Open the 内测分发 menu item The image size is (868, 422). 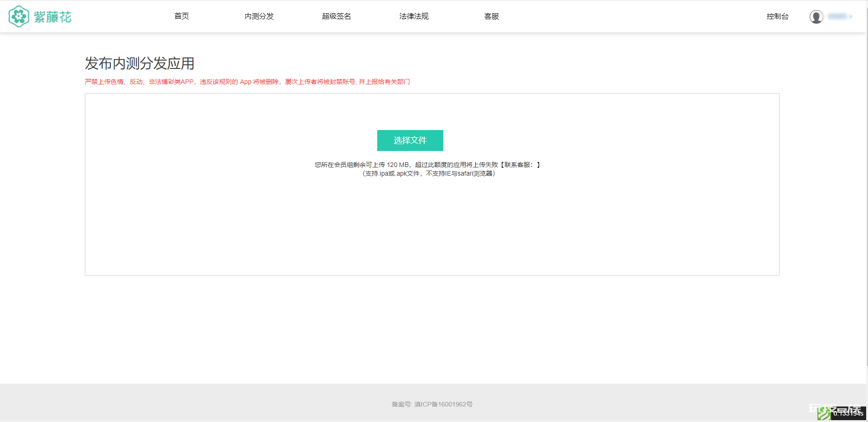259,16
